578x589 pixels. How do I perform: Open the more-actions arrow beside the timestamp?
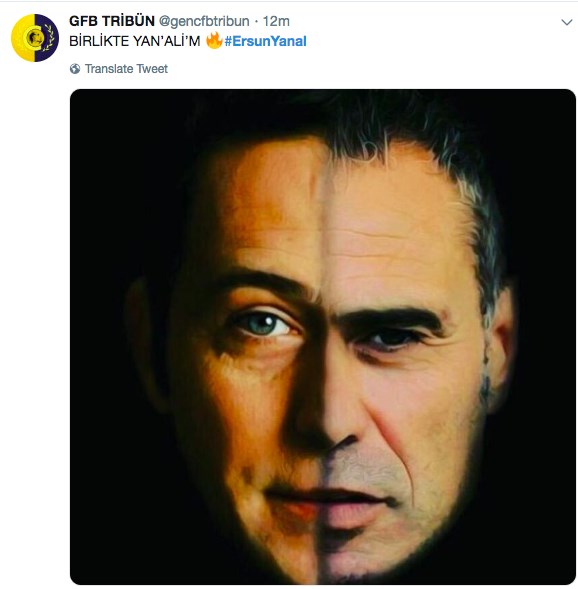(566, 22)
